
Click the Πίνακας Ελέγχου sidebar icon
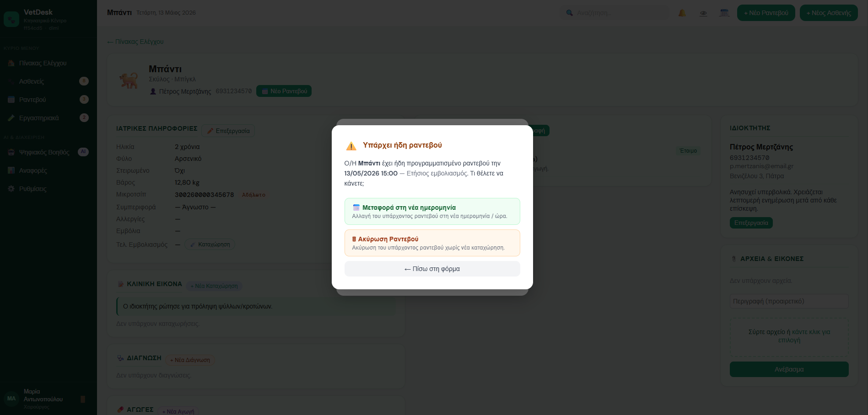(11, 63)
